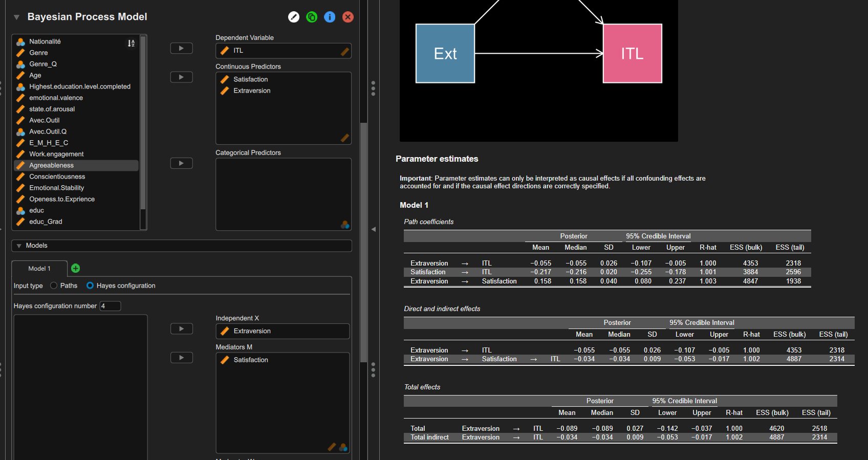This screenshot has height=460, width=868.
Task: Click arrow button to assign Categorical Predictors
Action: [181, 163]
